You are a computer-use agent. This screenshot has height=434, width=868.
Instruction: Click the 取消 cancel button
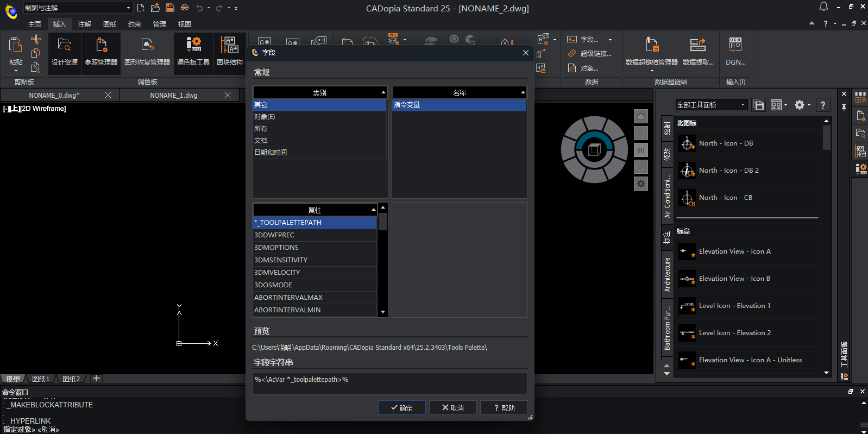[452, 408]
